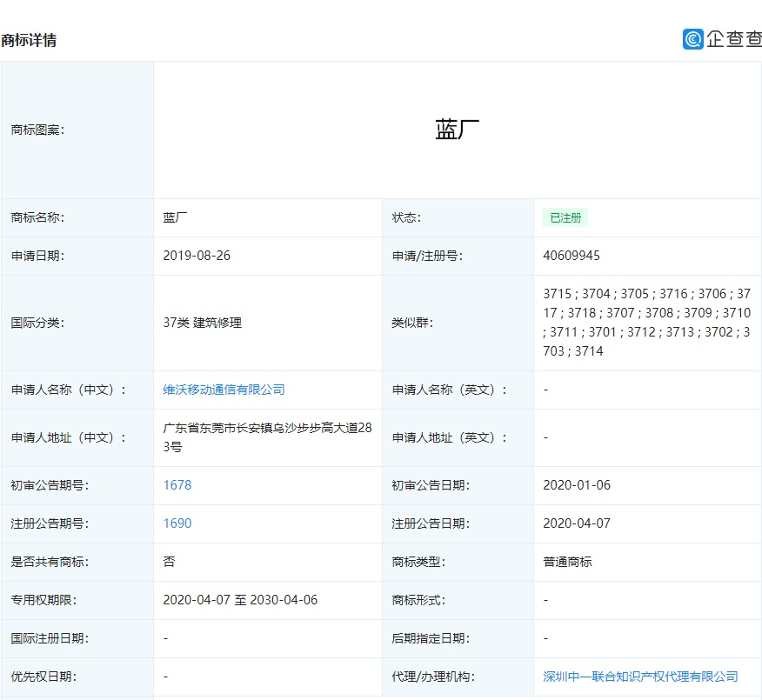
Task: Click the 蓝厂 trademark image
Action: tap(457, 130)
